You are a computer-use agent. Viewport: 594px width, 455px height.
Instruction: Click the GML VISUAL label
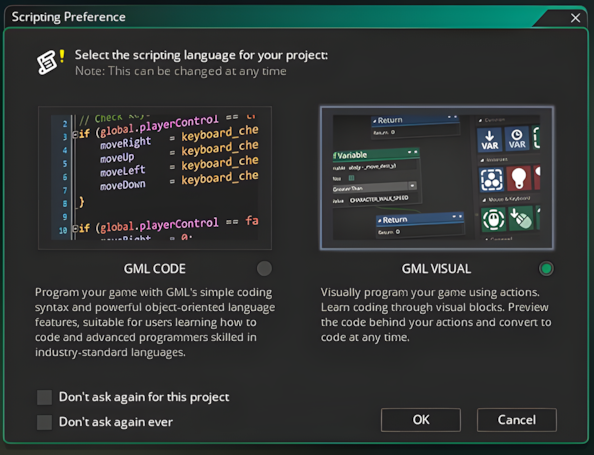pyautogui.click(x=436, y=269)
